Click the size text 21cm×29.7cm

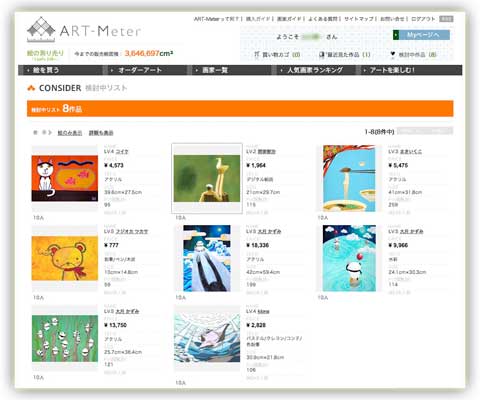pyautogui.click(x=263, y=192)
